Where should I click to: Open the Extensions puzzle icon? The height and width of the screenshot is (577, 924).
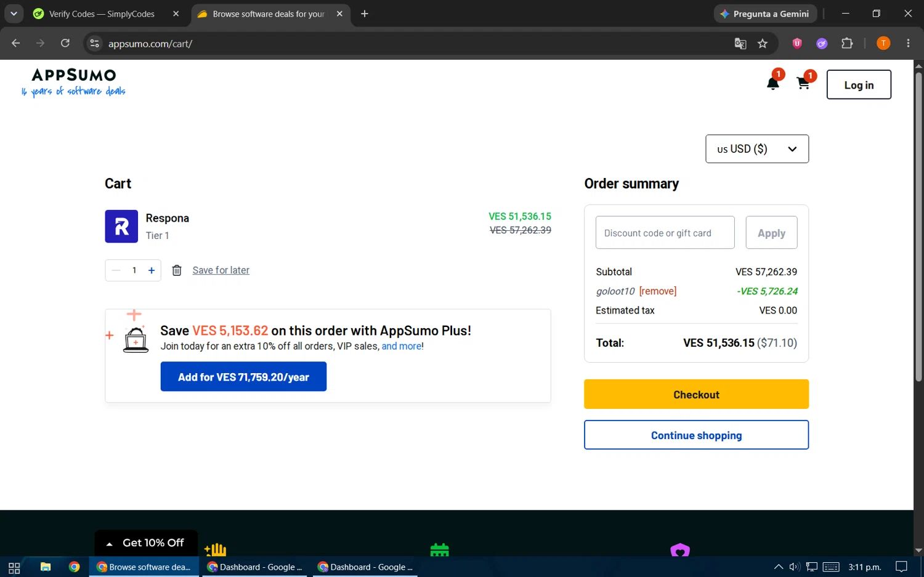coord(847,43)
